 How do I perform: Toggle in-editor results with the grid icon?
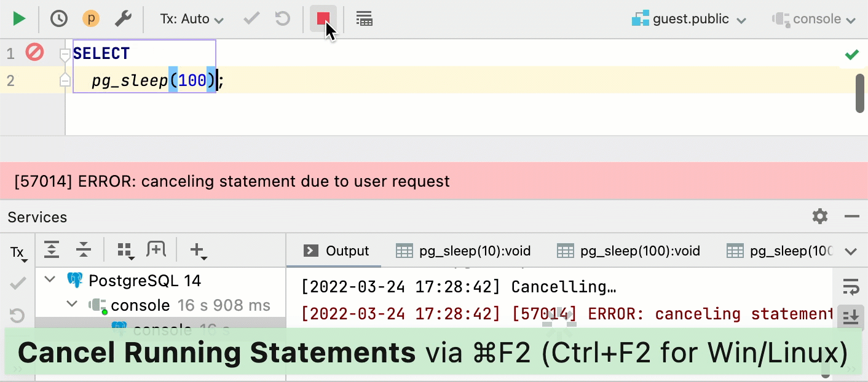click(x=364, y=18)
